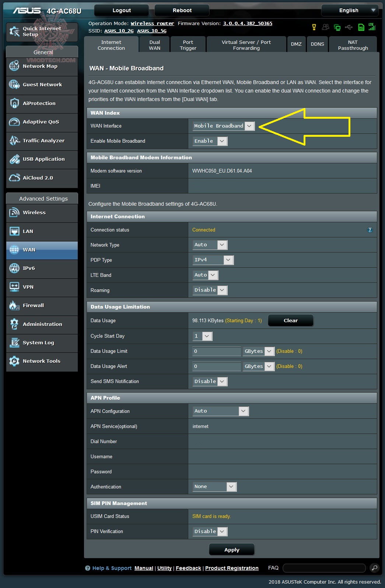This screenshot has width=385, height=588.
Task: Switch to the NAT Passthrough tab
Action: click(x=353, y=45)
